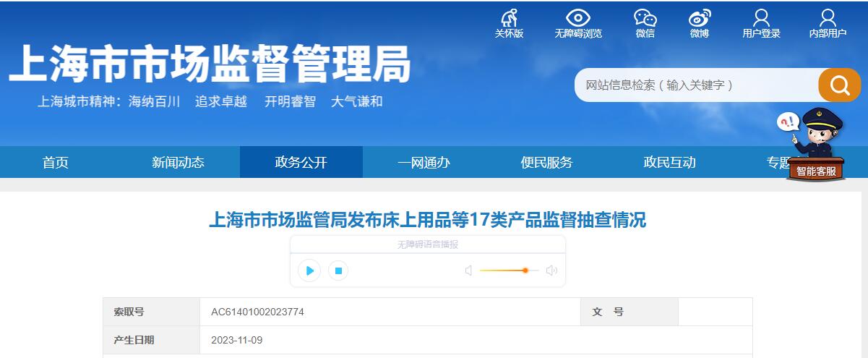868x358 pixels.
Task: Play the 无障碍语音播报 audio
Action: click(x=309, y=270)
